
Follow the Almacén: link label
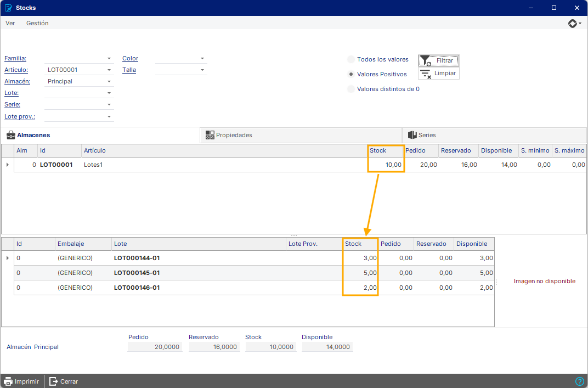tap(17, 81)
